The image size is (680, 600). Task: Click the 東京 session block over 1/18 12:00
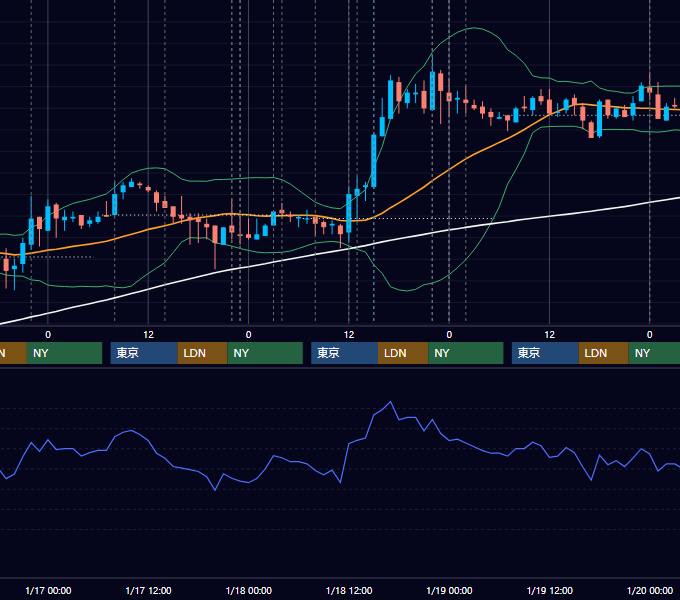[x=345, y=353]
